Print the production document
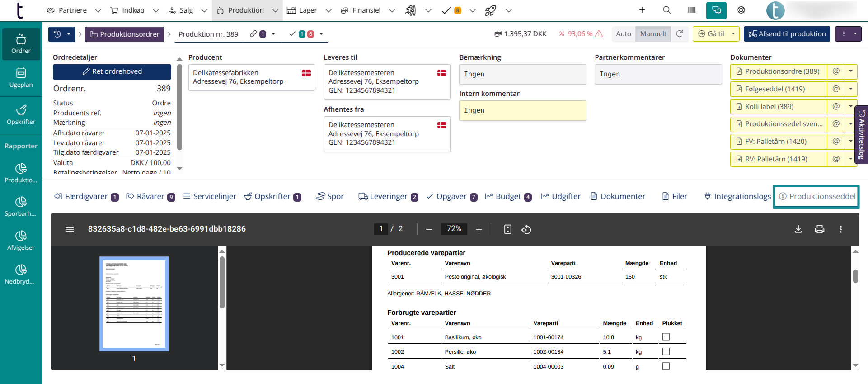The width and height of the screenshot is (868, 384). click(x=819, y=229)
